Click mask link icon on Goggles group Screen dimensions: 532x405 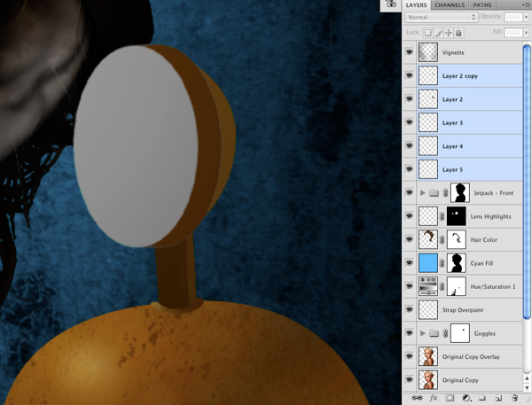click(x=445, y=333)
